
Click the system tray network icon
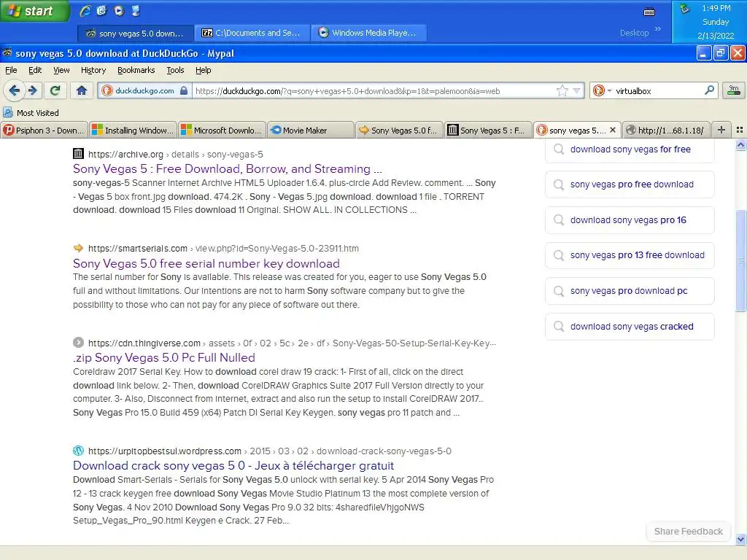click(x=684, y=9)
